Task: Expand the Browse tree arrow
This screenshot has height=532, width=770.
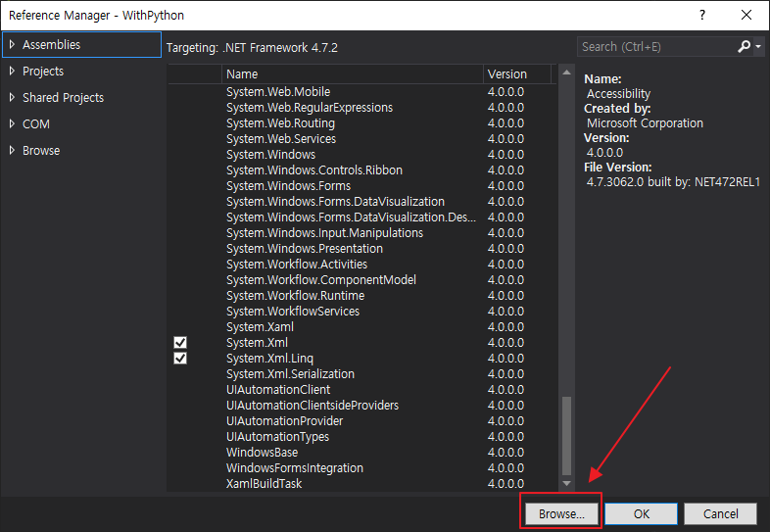Action: (x=13, y=151)
